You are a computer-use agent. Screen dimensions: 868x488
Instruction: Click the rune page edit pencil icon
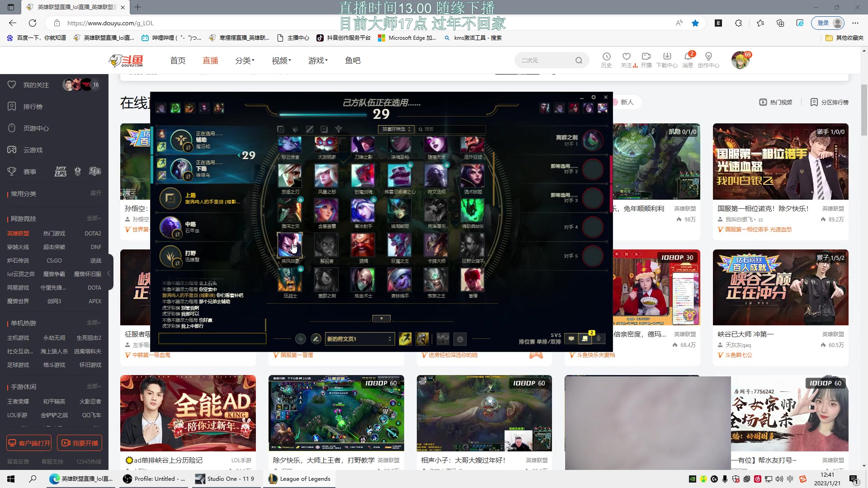(316, 339)
